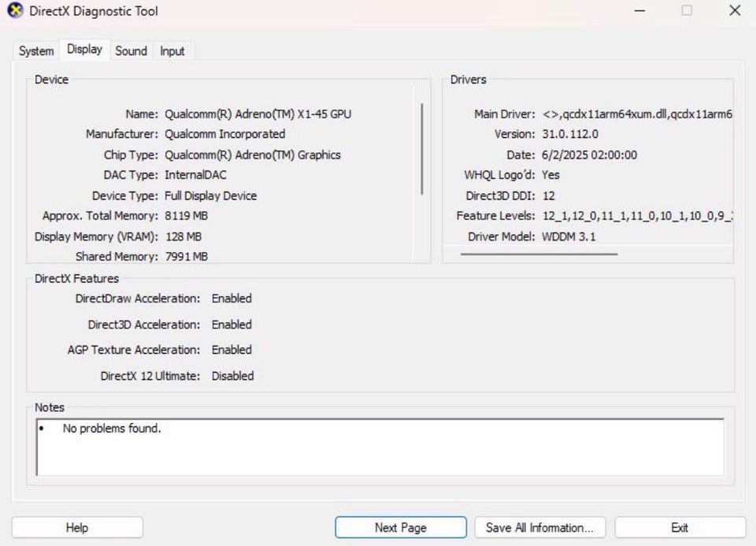Select the Display tab

point(84,49)
